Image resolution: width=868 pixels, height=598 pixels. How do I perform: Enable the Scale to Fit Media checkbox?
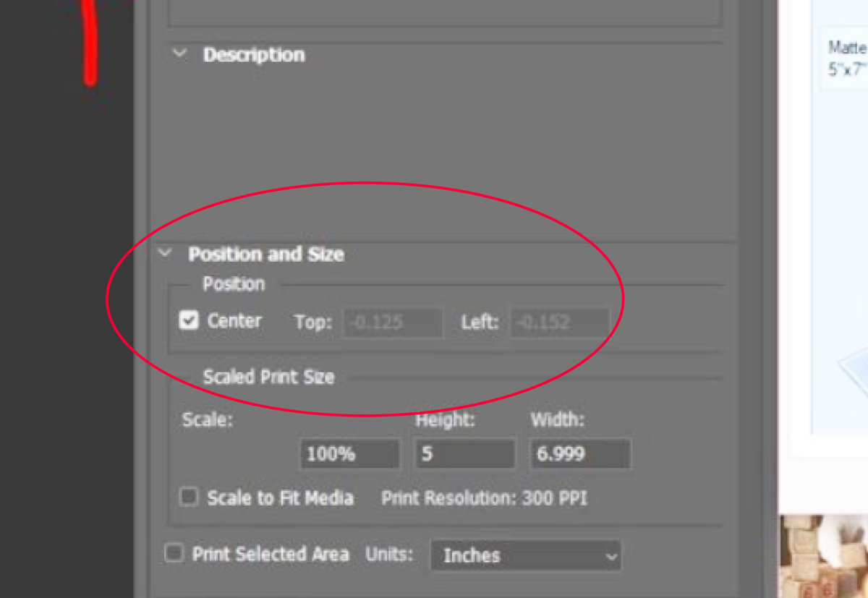pyautogui.click(x=189, y=497)
